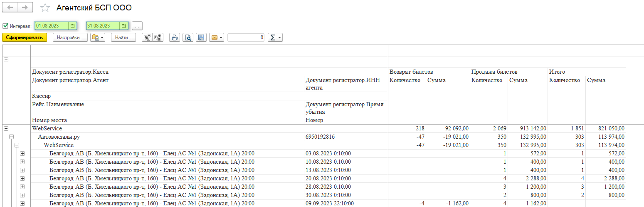Open the report variants dropdown
This screenshot has width=644, height=207.
(x=97, y=37)
